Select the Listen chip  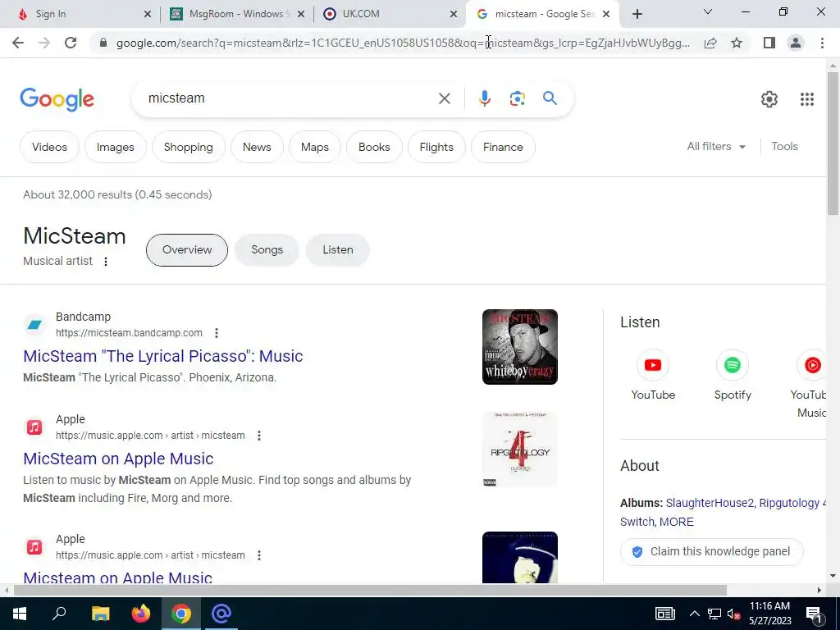click(337, 250)
